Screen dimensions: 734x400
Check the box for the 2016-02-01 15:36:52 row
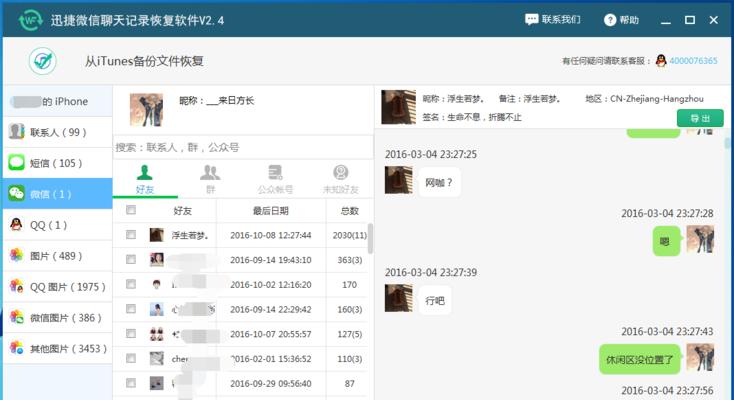[x=131, y=358]
